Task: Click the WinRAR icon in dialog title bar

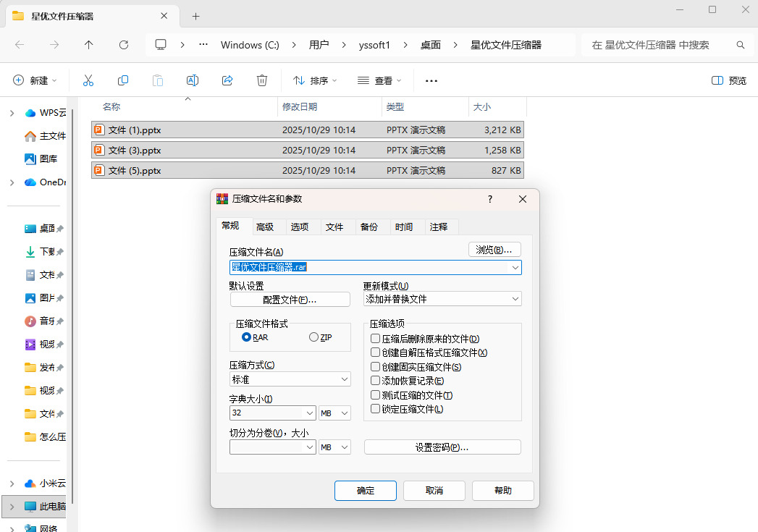Action: (222, 199)
